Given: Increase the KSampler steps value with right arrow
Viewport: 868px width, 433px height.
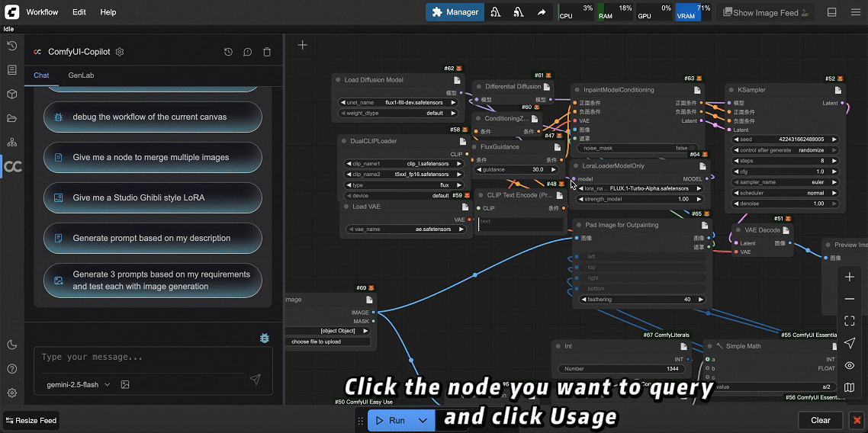Looking at the screenshot, I should [x=834, y=161].
